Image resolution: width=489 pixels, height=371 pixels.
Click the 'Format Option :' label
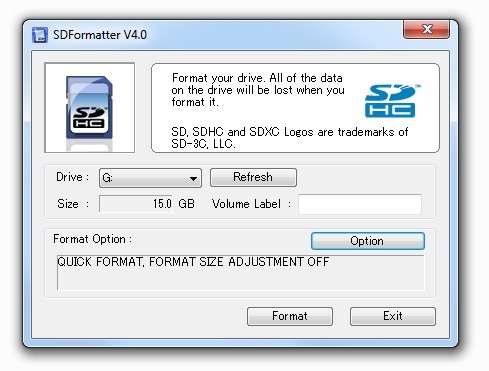pyautogui.click(x=92, y=239)
